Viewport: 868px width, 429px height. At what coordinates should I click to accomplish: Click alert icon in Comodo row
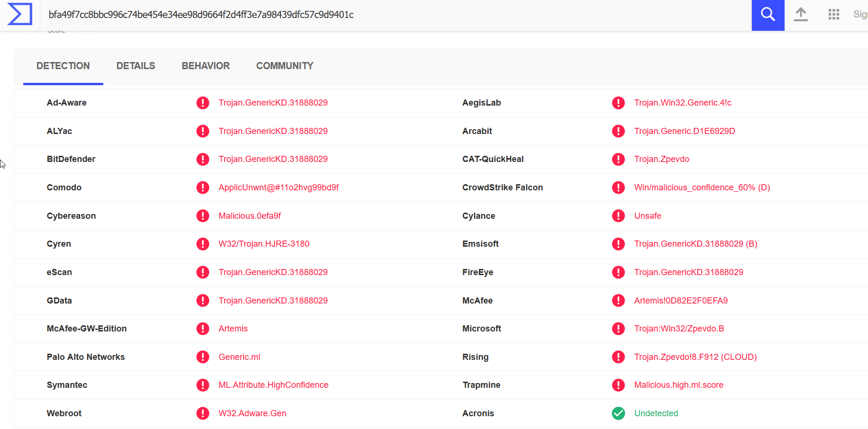click(203, 188)
